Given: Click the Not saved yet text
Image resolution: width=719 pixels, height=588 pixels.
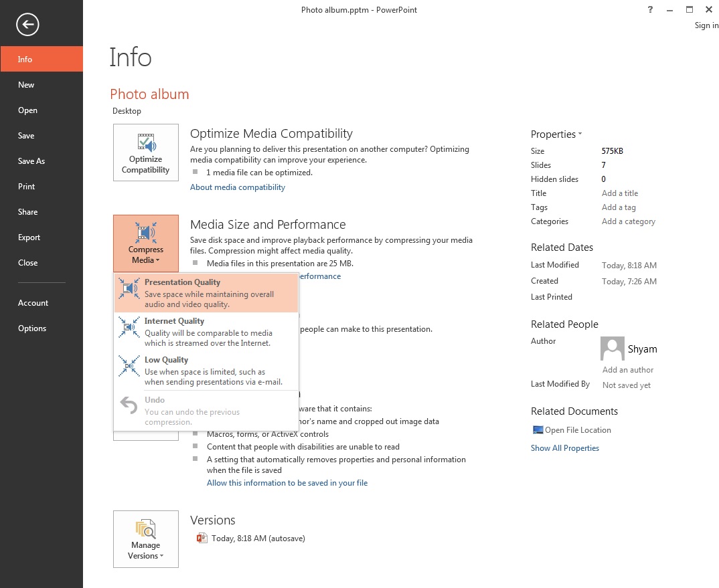Looking at the screenshot, I should [627, 385].
